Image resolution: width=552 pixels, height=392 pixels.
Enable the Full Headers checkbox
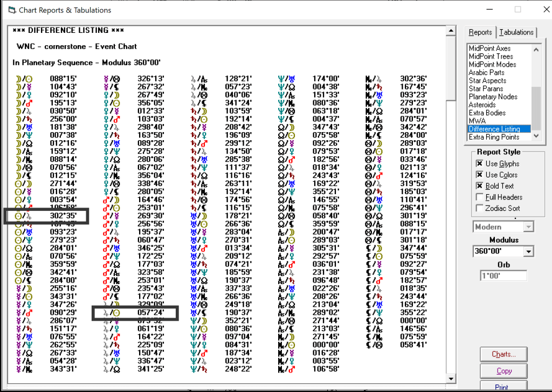479,197
